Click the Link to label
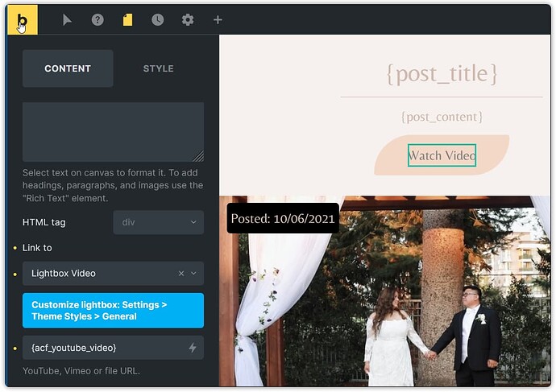This screenshot has width=556, height=392. tap(37, 248)
